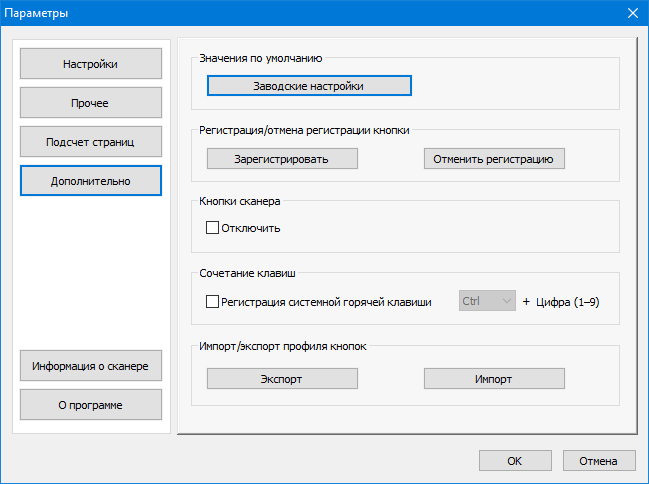The width and height of the screenshot is (649, 484).
Task: Click the Цифра (1–9) label
Action: (x=567, y=301)
